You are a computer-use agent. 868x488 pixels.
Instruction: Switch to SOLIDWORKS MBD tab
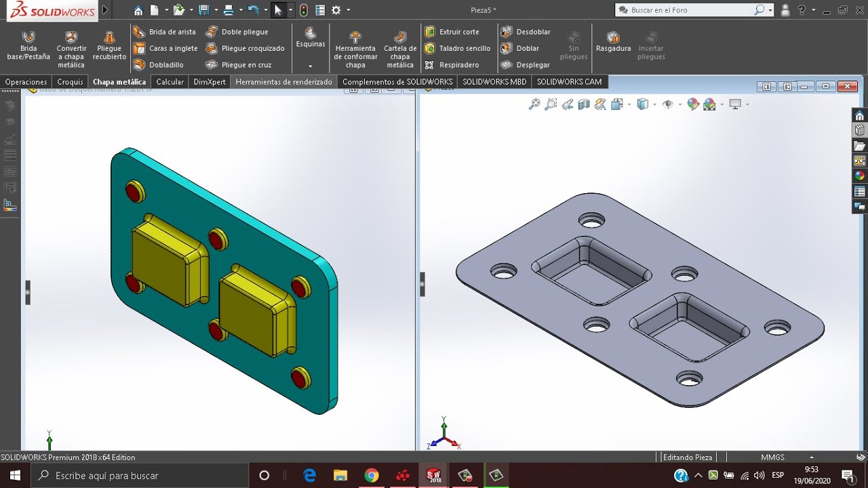tap(494, 82)
